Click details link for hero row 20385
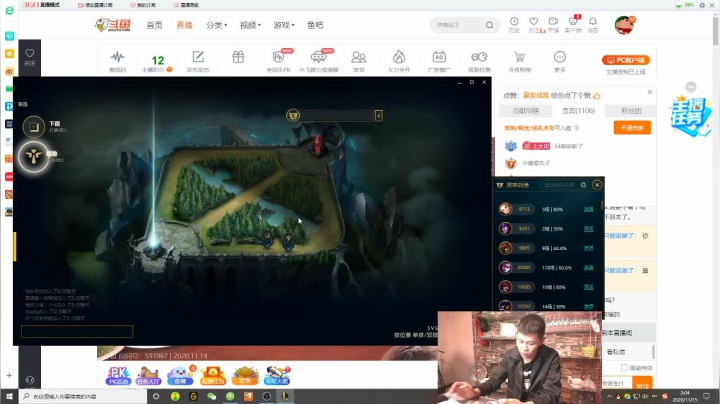The width and height of the screenshot is (720, 404). pos(588,268)
